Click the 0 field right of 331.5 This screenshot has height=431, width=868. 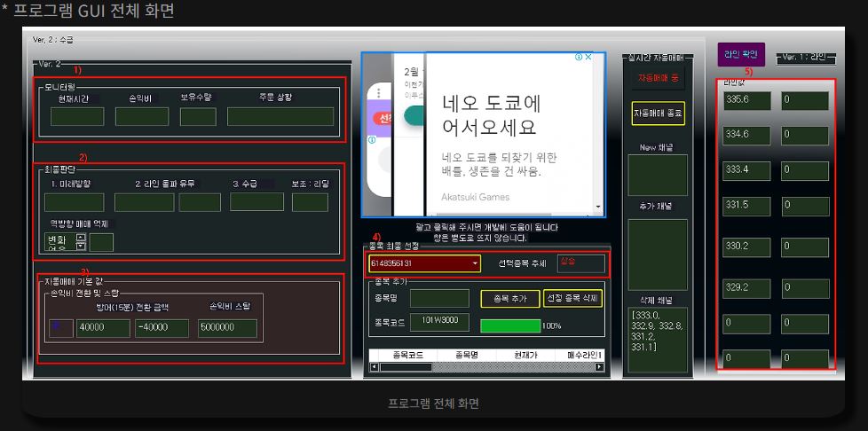coord(805,207)
